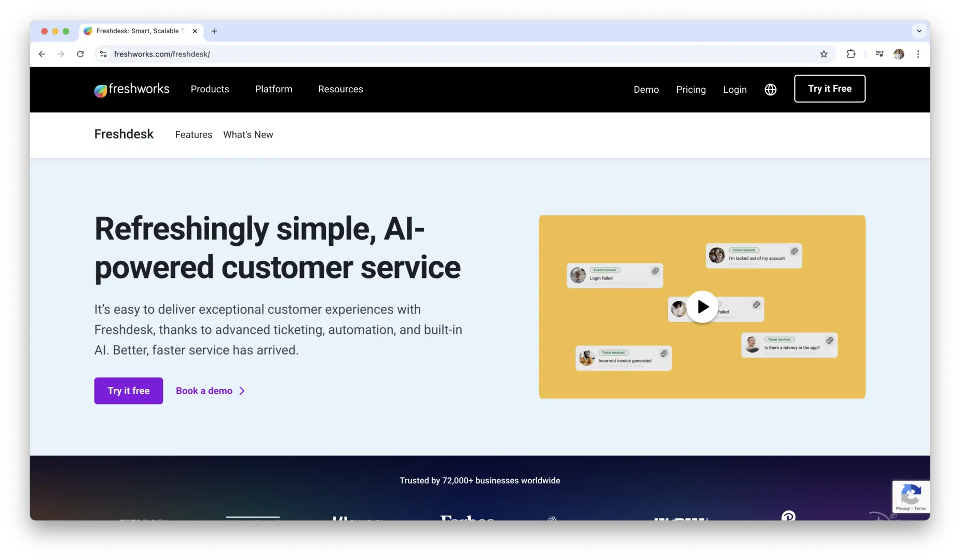This screenshot has height=560, width=960.
Task: Click the purple Try it free button
Action: tap(128, 391)
